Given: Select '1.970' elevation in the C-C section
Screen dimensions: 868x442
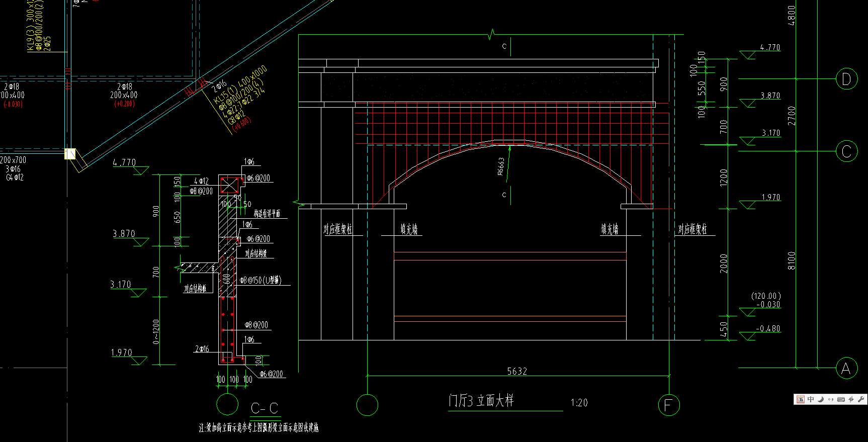Looking at the screenshot, I should pos(122,352).
